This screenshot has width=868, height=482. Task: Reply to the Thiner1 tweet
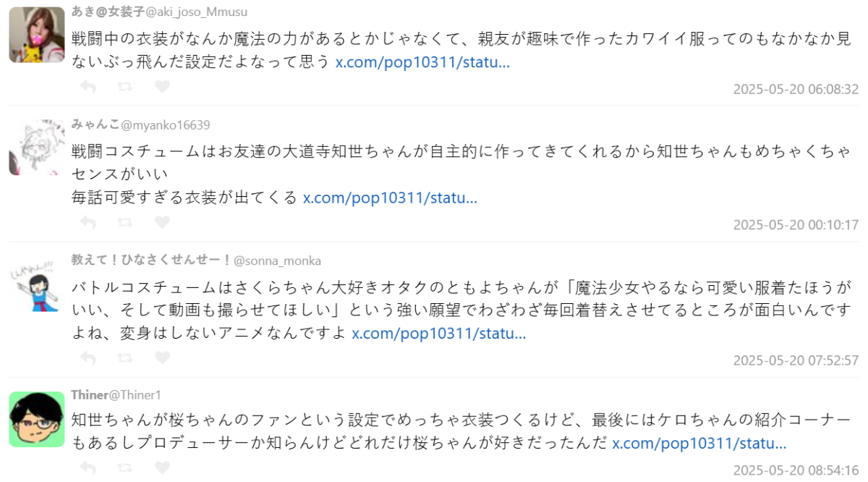(x=88, y=468)
